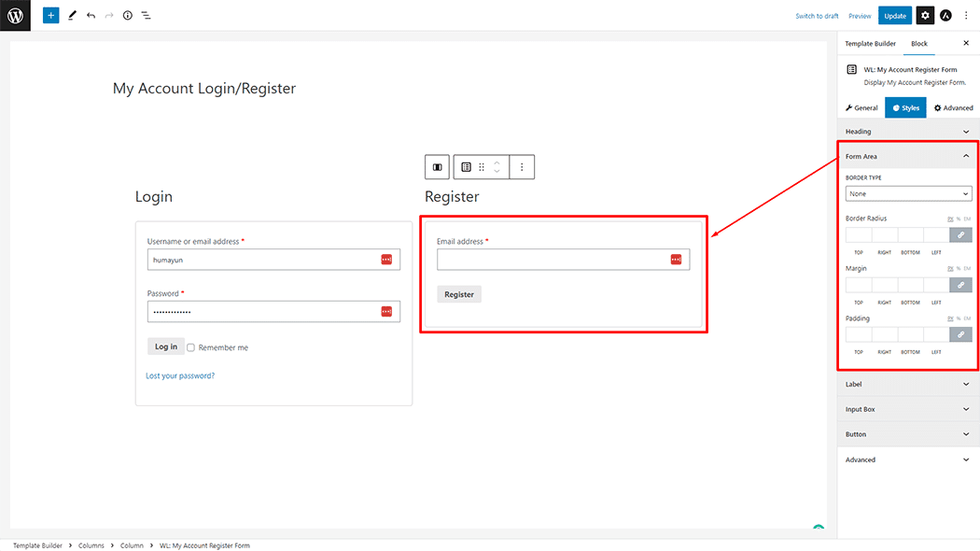Viewport: 980px width, 551px height.
Task: Open the editor settings gear icon
Action: tap(923, 15)
